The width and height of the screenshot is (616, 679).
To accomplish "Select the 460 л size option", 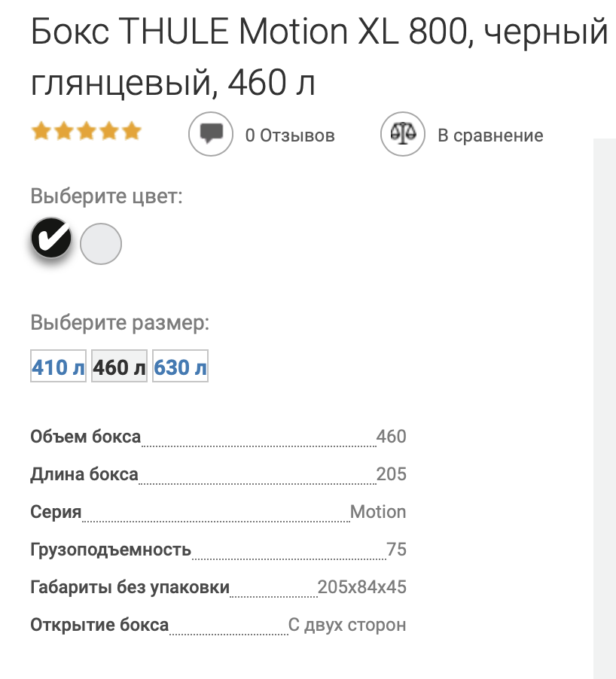I will (x=119, y=367).
